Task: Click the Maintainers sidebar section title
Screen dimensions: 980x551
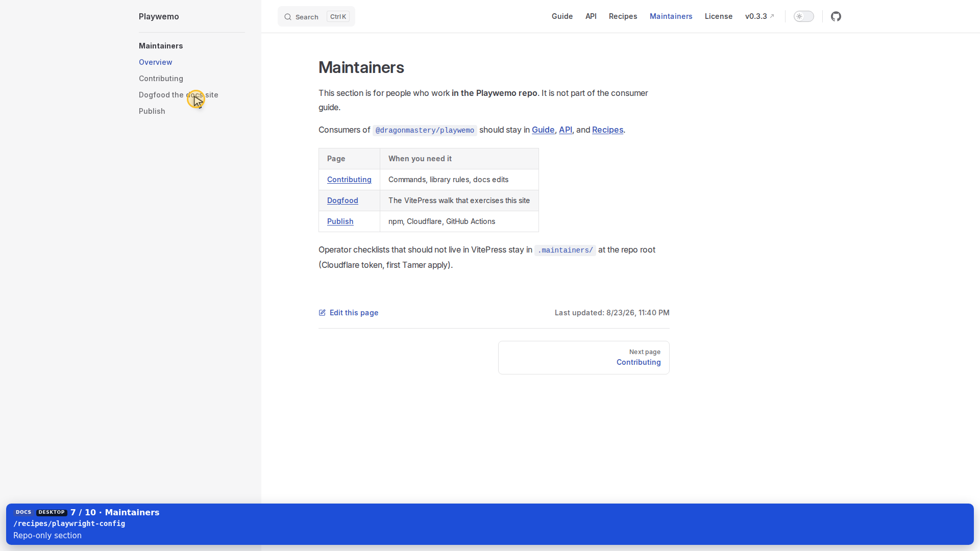Action: point(161,46)
